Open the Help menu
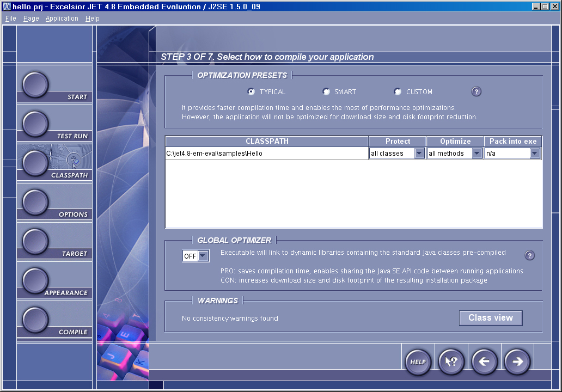 tap(93, 19)
